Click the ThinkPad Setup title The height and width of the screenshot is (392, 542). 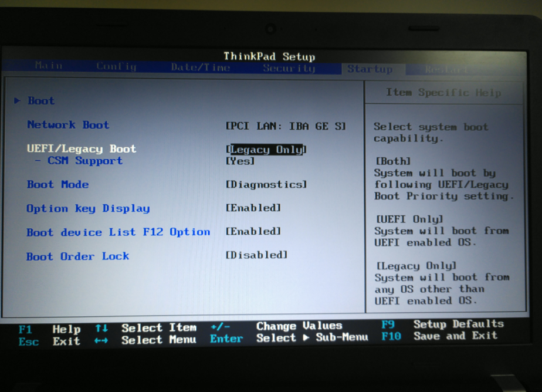pos(269,56)
